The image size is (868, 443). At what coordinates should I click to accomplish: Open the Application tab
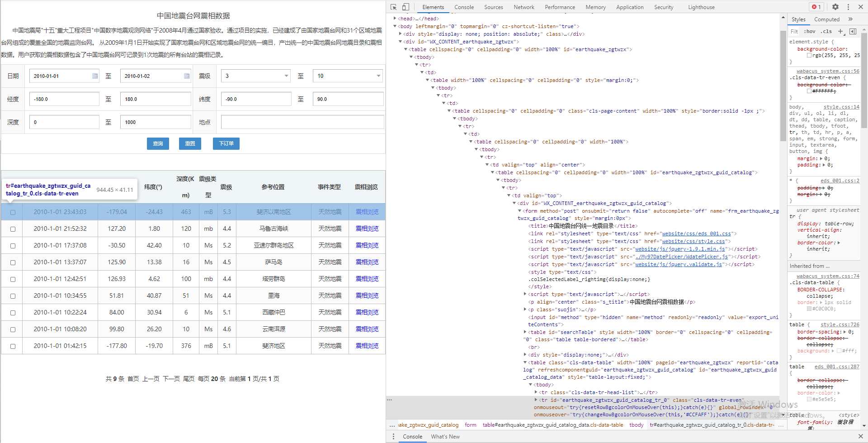click(630, 7)
